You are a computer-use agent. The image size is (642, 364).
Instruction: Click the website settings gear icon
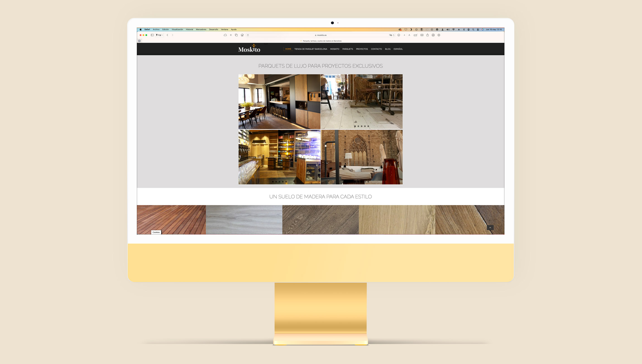point(439,35)
